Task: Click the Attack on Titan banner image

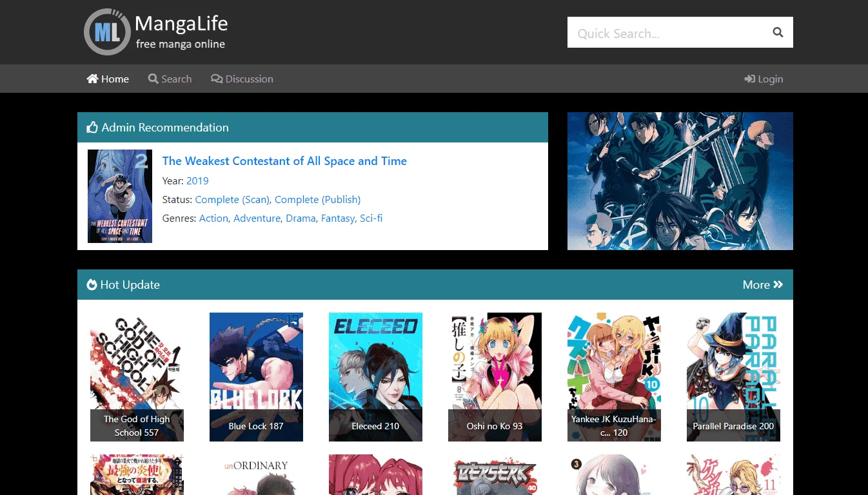Action: pyautogui.click(x=680, y=181)
